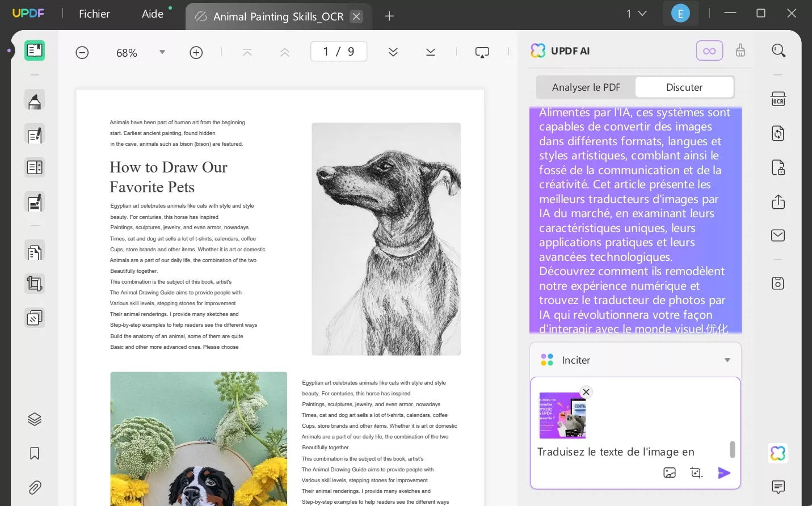Run OCR text recognition

tap(779, 99)
